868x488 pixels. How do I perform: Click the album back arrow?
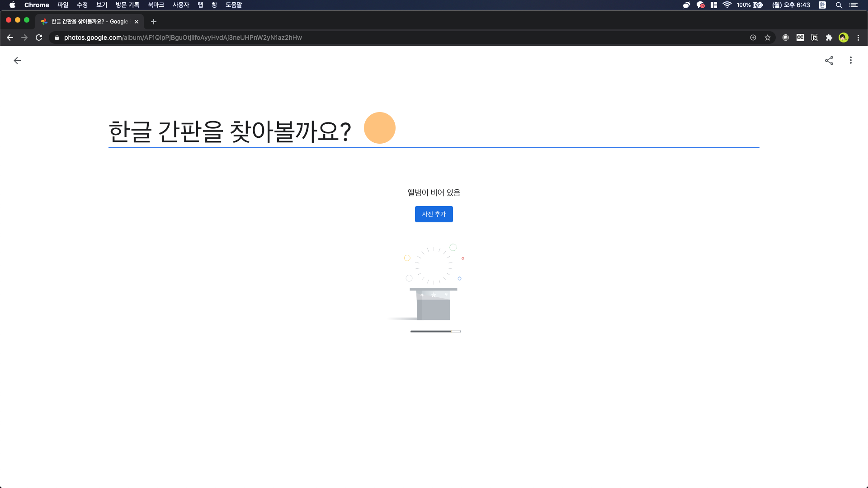[x=17, y=61]
